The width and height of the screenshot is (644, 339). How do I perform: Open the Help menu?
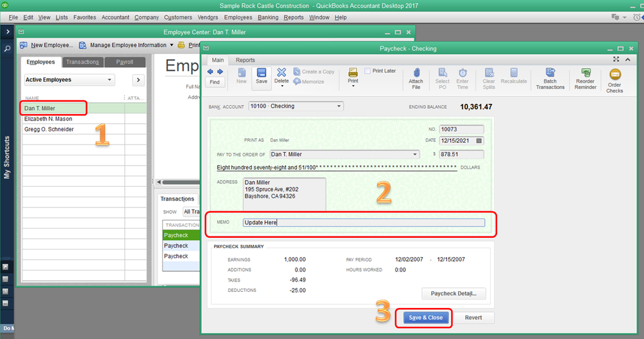click(x=340, y=17)
